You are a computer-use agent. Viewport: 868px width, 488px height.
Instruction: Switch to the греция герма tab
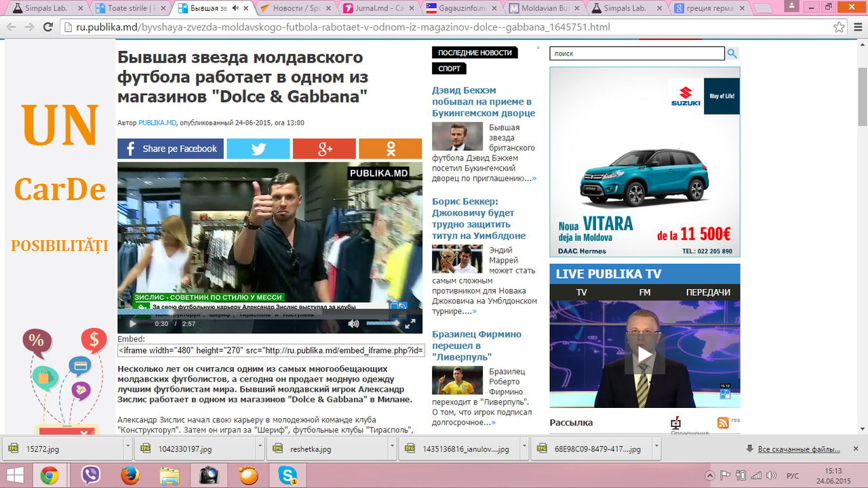coord(710,8)
